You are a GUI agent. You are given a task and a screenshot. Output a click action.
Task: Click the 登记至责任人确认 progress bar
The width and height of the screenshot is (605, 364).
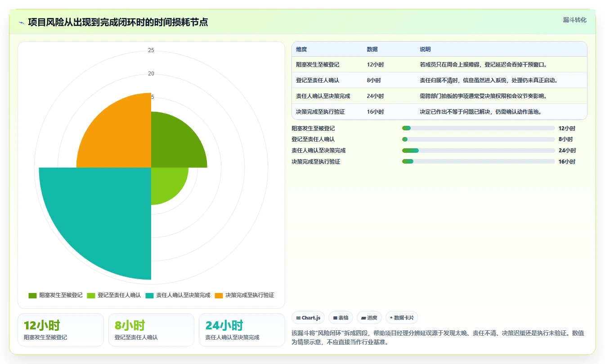pyautogui.click(x=478, y=139)
